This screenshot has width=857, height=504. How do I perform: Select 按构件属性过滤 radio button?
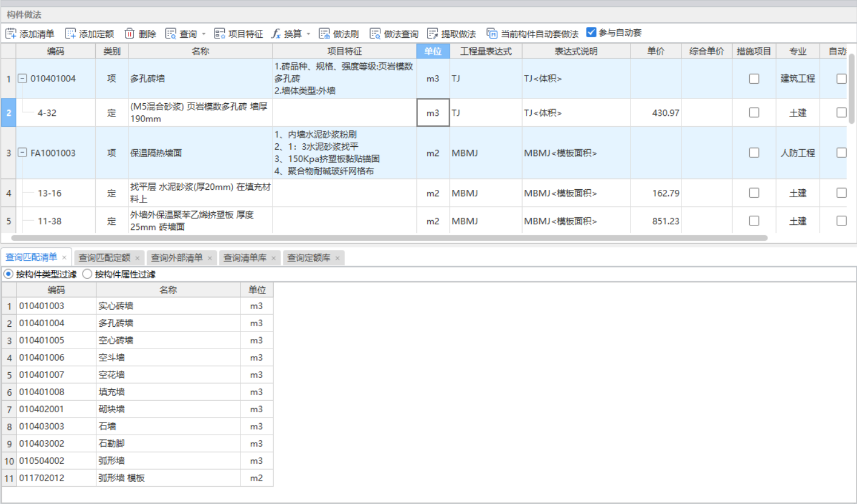(87, 274)
